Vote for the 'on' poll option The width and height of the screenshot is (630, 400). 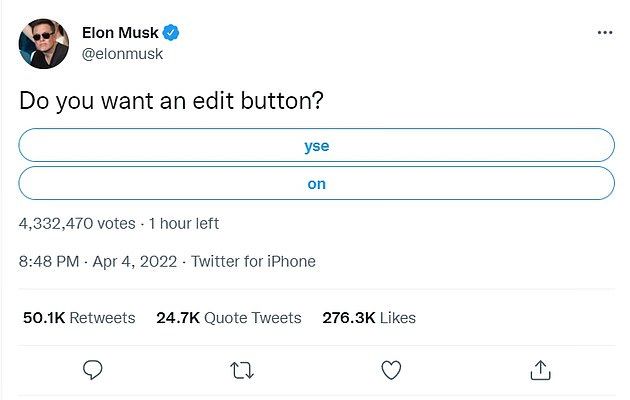coord(317,184)
